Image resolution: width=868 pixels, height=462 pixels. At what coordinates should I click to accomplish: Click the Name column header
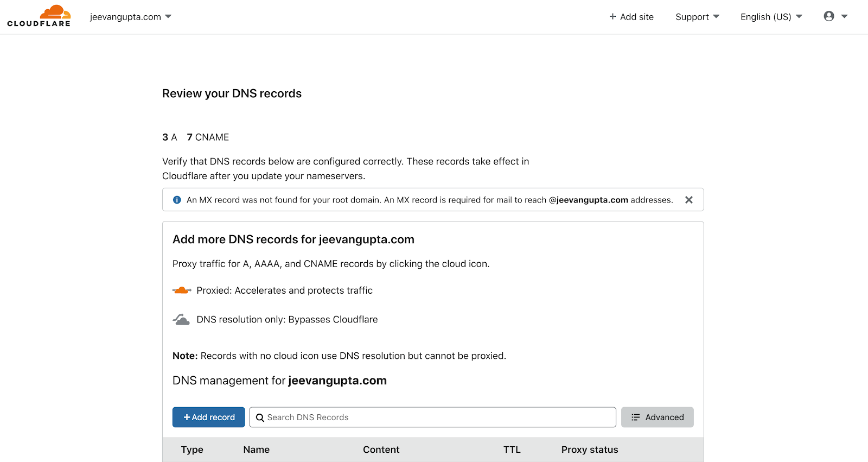pyautogui.click(x=257, y=450)
